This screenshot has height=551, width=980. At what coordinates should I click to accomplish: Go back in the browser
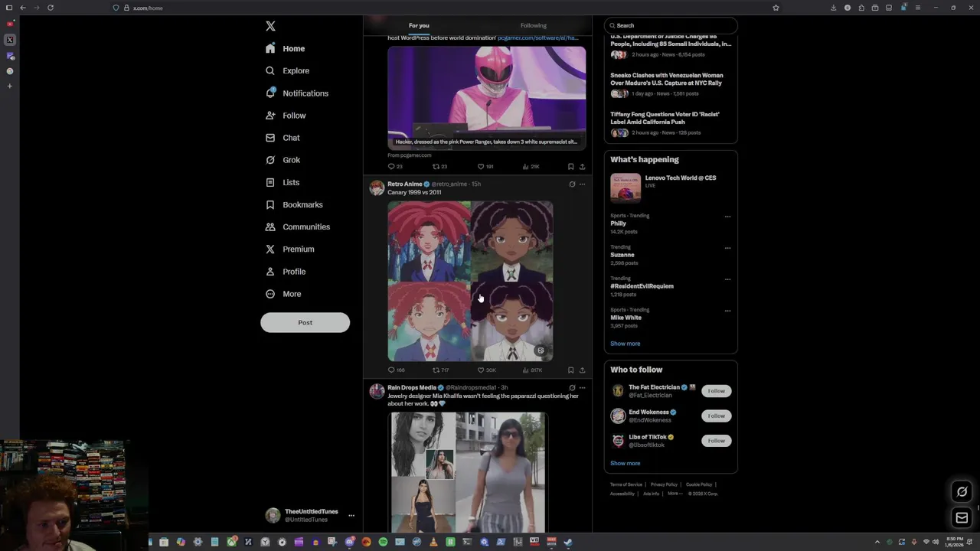(23, 8)
